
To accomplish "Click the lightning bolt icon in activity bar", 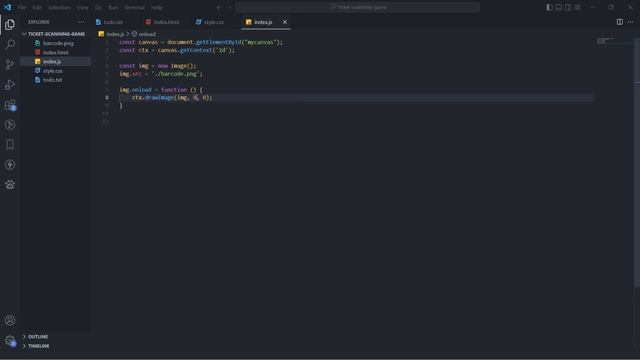I will [10, 164].
